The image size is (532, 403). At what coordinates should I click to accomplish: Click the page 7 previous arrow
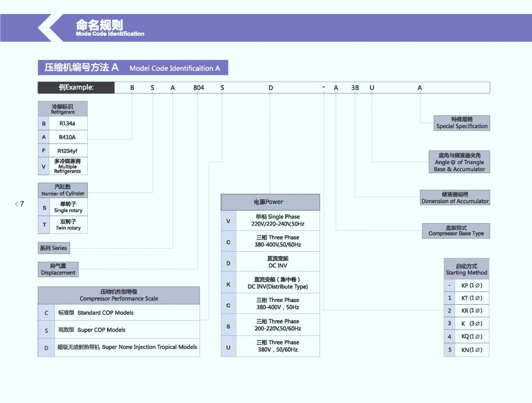[x=19, y=204]
